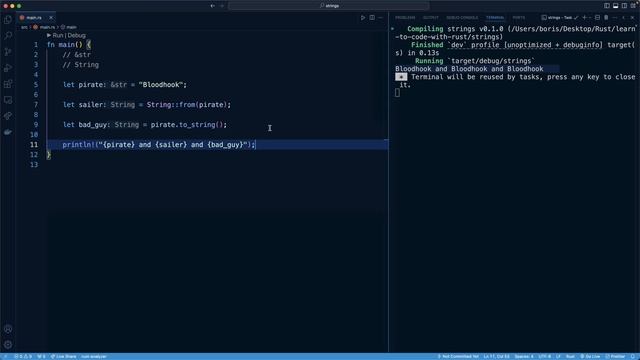Go forward using the navigation arrow
The image size is (640, 360).
click(x=222, y=6)
